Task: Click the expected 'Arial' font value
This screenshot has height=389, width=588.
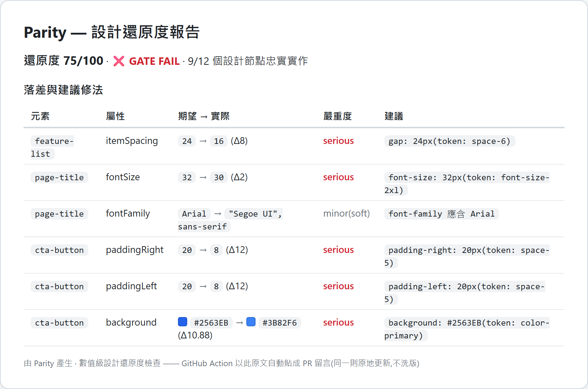Action: tap(194, 214)
